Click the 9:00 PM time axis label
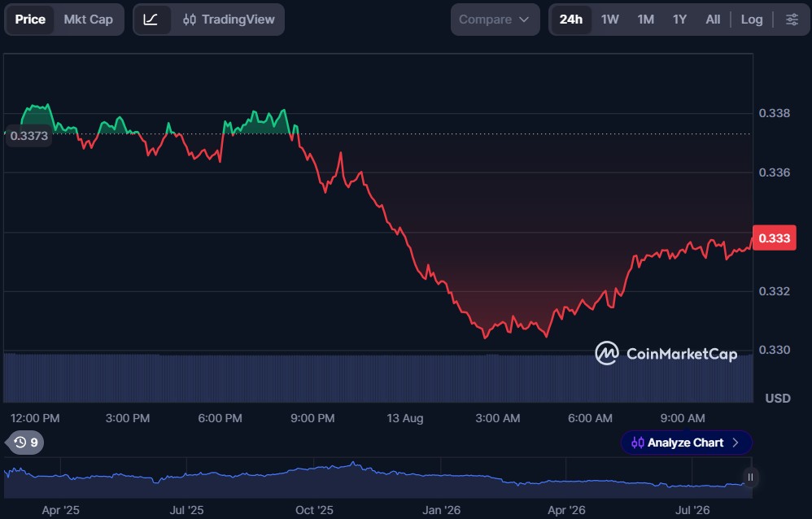 click(x=312, y=418)
